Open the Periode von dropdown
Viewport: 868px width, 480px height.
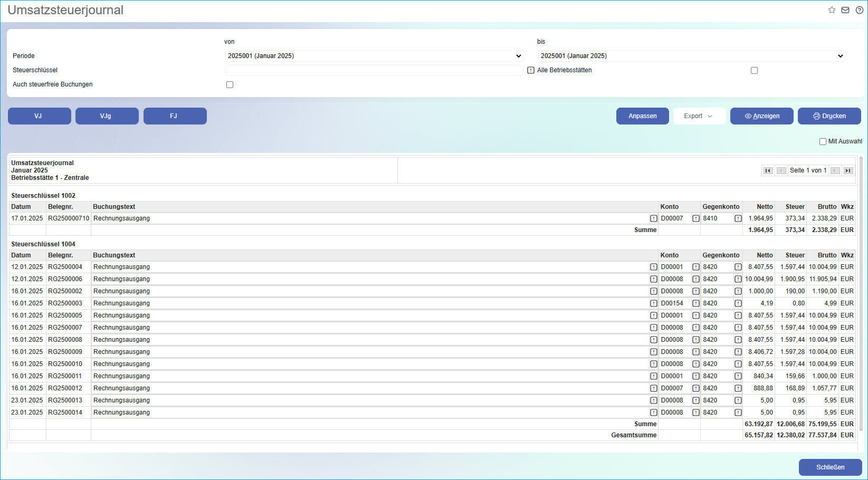(x=374, y=56)
